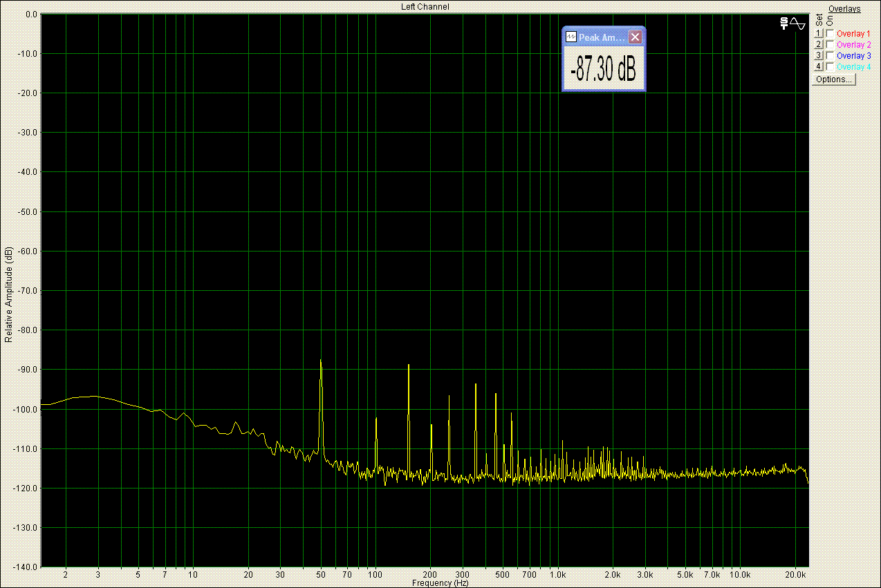881x588 pixels.
Task: Enable the Overlay 4 On checkbox
Action: click(830, 66)
